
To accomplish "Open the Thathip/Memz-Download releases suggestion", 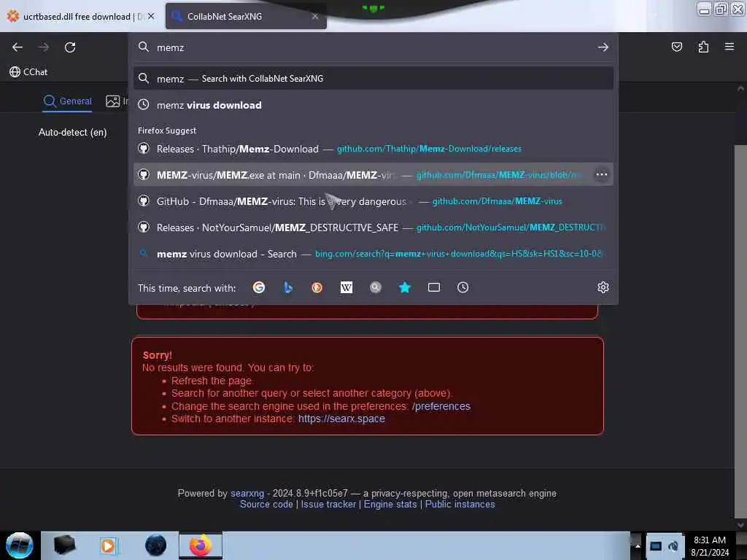I will coord(373,149).
